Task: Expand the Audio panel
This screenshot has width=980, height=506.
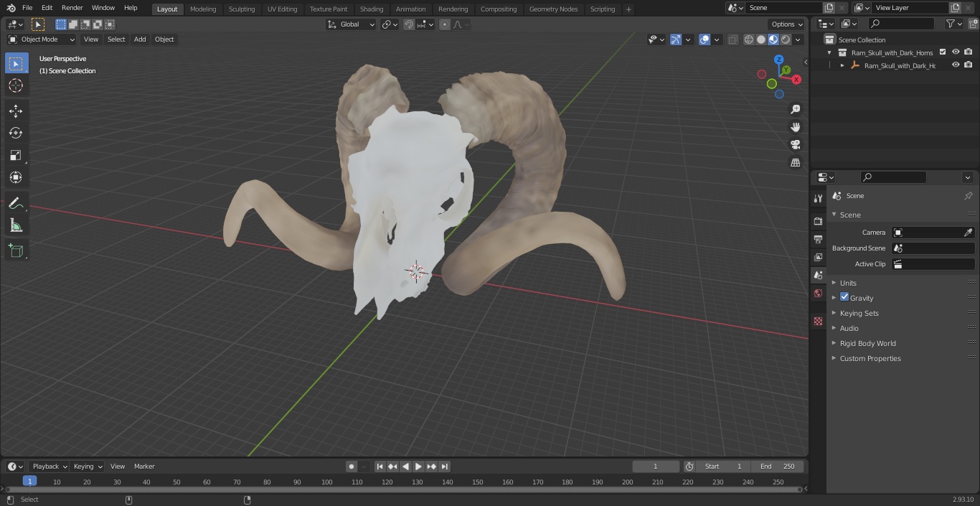Action: (x=849, y=328)
